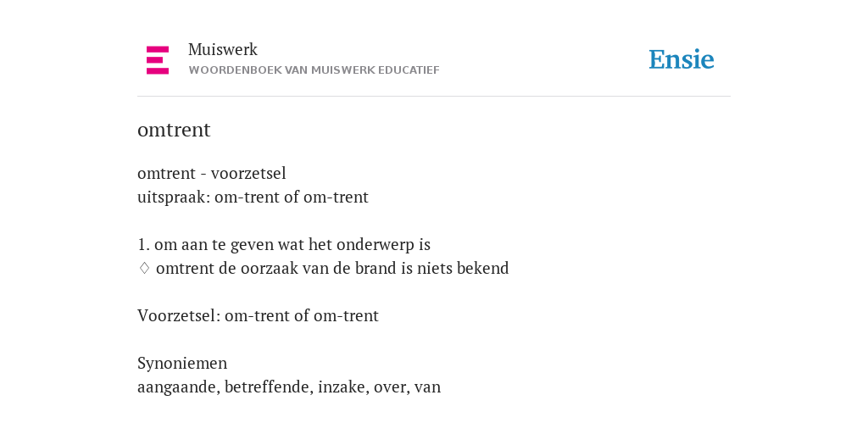This screenshot has height=434, width=868.
Task: Click the Muiswerk dictionary title
Action: [223, 49]
